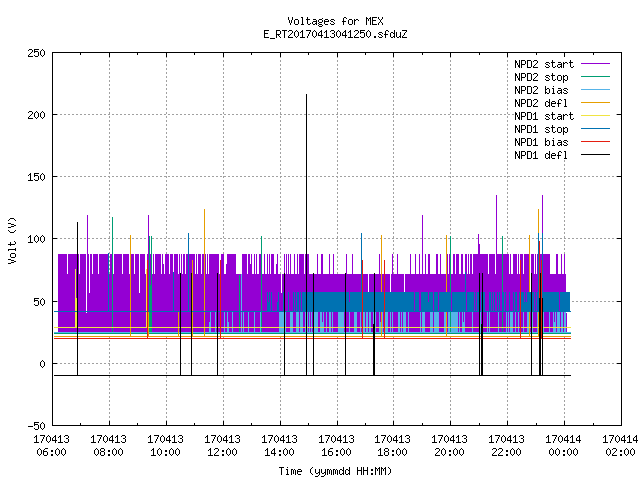Screen dimensions: 640x480
Task: Select the file name E_RT20170413041250.sfduZ
Action: 335,34
